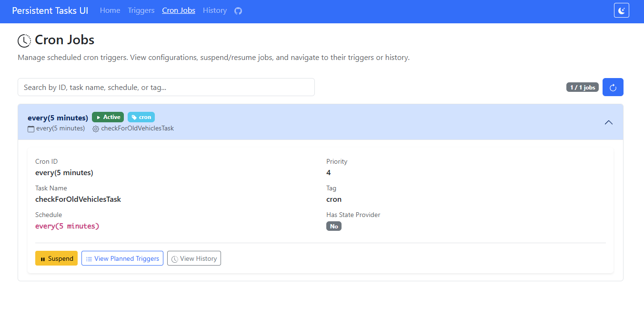
Task: Open the History page in navbar
Action: coord(215,10)
